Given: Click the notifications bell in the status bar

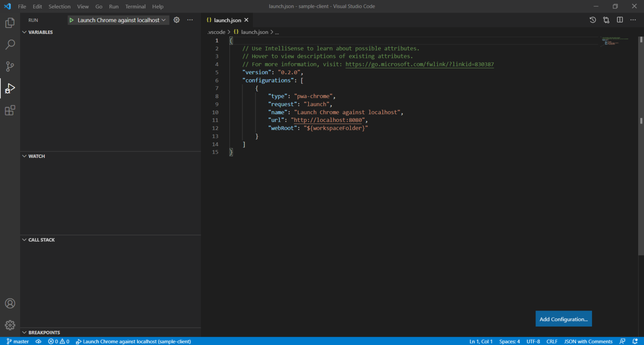Looking at the screenshot, I should tap(636, 341).
